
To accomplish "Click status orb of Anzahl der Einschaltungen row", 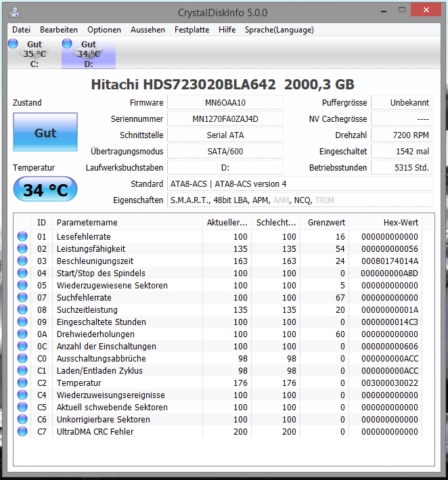I will tap(22, 346).
